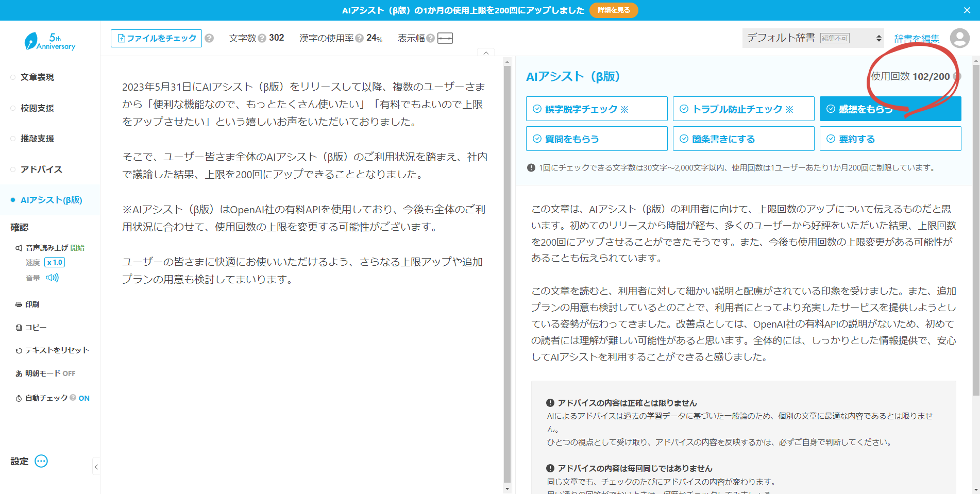Screen dimensions: 980x494
Task: Click the AI panel scrollbar thumb
Action: click(x=976, y=230)
